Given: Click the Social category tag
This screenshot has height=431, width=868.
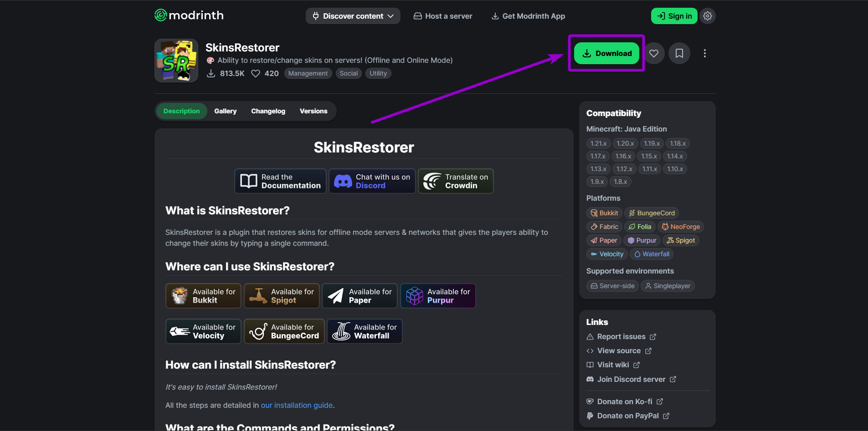Looking at the screenshot, I should [x=349, y=73].
